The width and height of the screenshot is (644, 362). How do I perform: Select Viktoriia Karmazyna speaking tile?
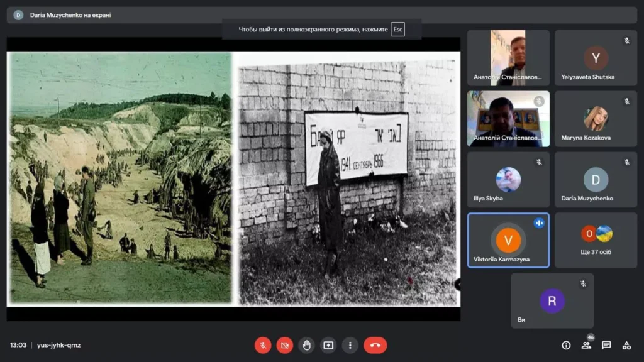click(x=508, y=240)
